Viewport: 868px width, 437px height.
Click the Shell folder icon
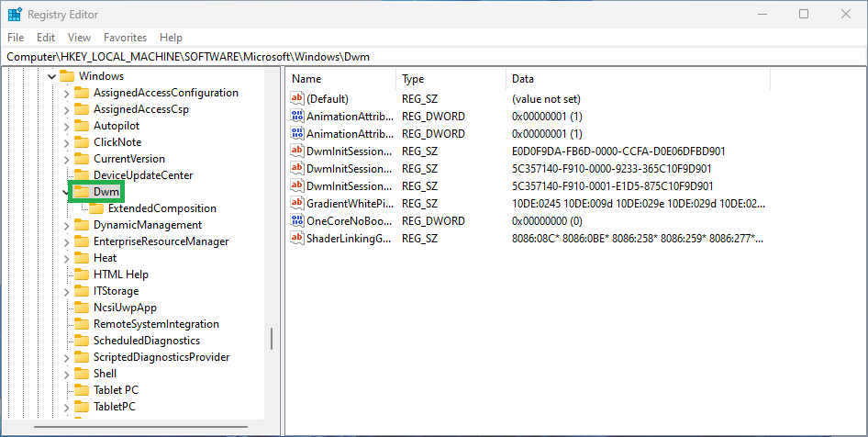point(82,374)
